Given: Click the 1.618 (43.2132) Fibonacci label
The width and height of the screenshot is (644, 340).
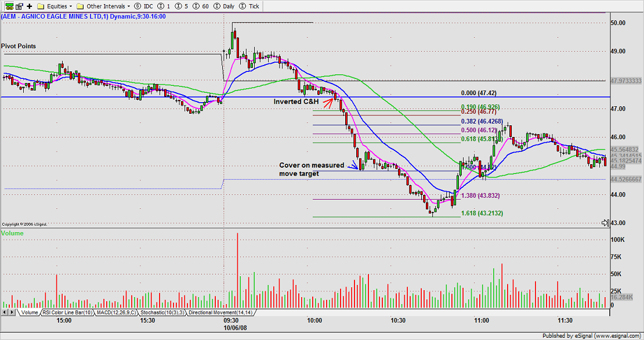Looking at the screenshot, I should (x=482, y=213).
